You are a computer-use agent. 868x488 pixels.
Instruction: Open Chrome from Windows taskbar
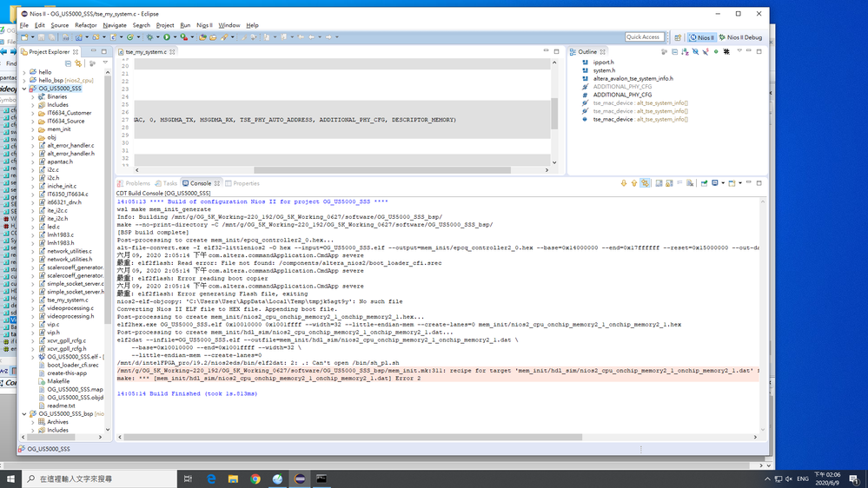point(255,478)
